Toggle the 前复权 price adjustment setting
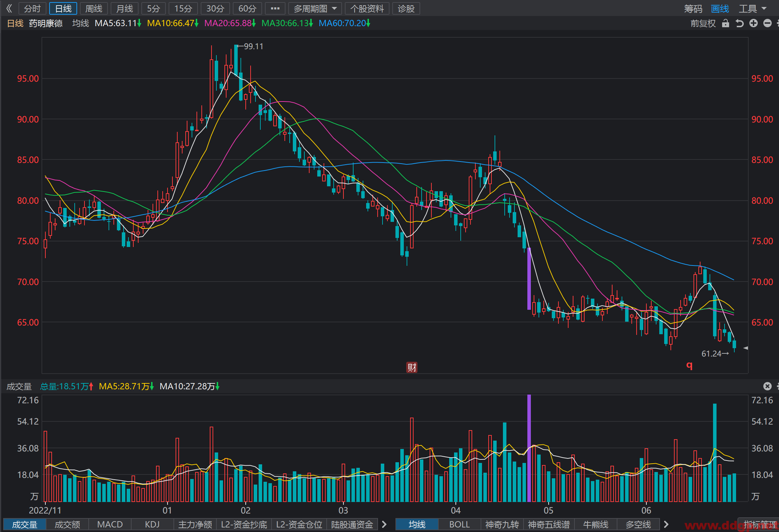The width and height of the screenshot is (779, 532). 703,23
